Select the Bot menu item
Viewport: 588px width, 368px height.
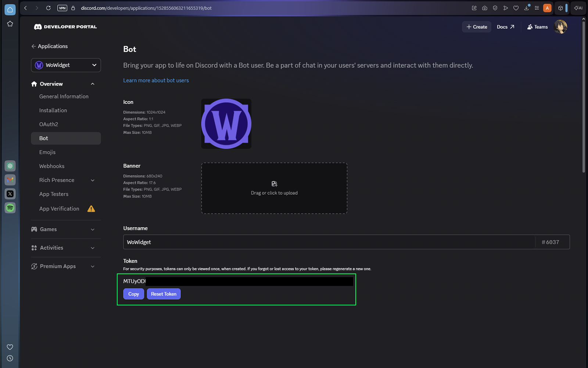[x=66, y=138]
